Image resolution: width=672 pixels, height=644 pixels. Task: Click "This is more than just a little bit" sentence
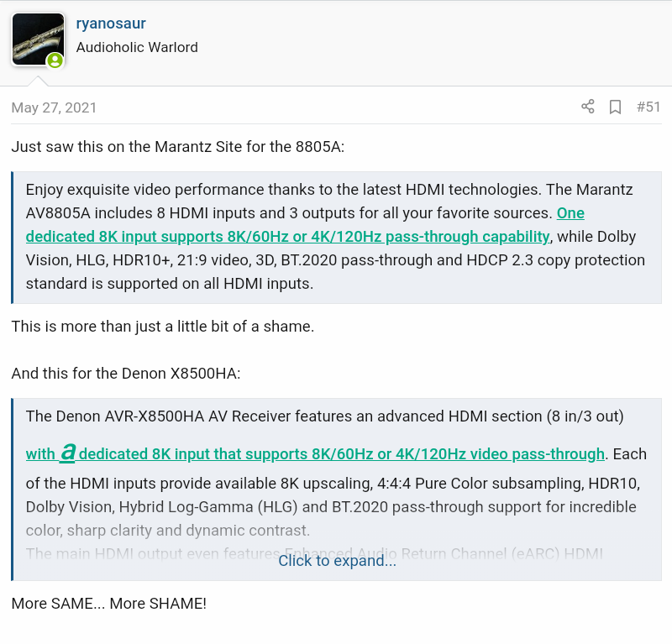click(x=162, y=326)
